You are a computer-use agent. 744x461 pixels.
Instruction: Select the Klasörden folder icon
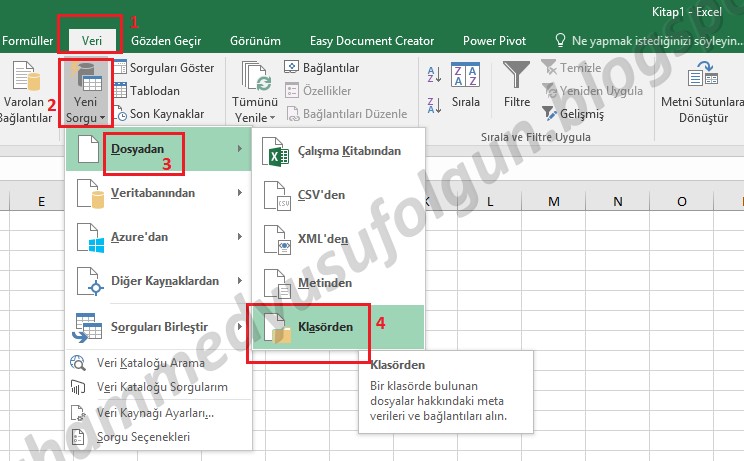[x=278, y=327]
